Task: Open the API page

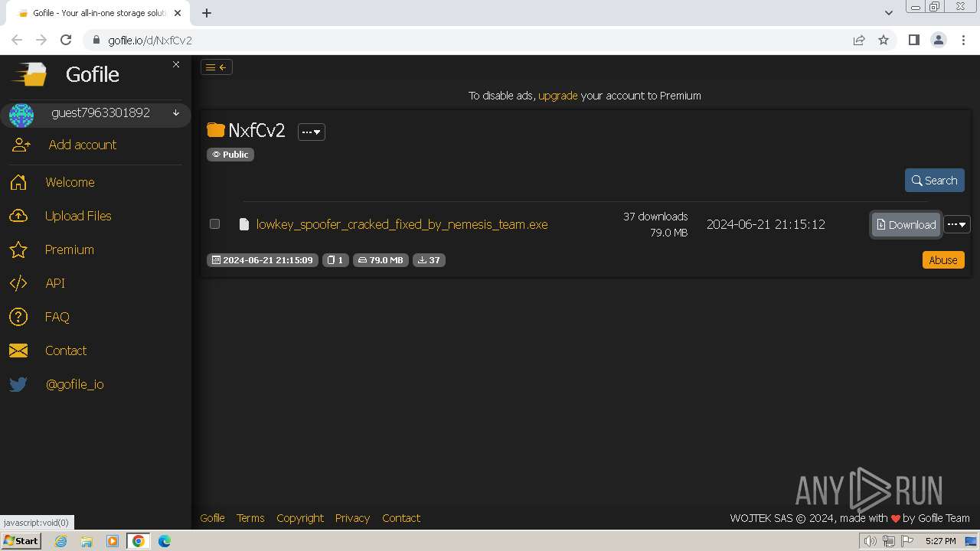Action: pyautogui.click(x=55, y=283)
